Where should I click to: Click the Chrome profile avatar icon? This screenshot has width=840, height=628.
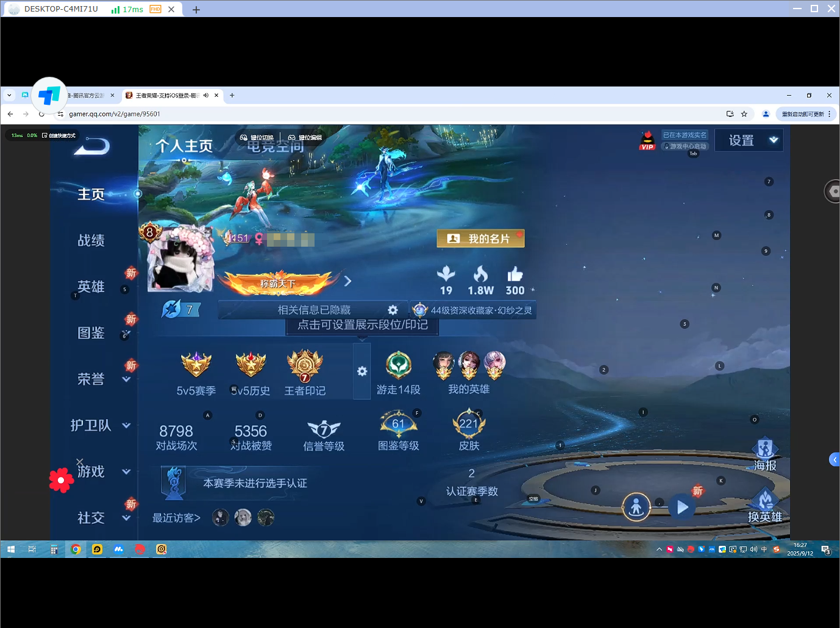click(766, 114)
